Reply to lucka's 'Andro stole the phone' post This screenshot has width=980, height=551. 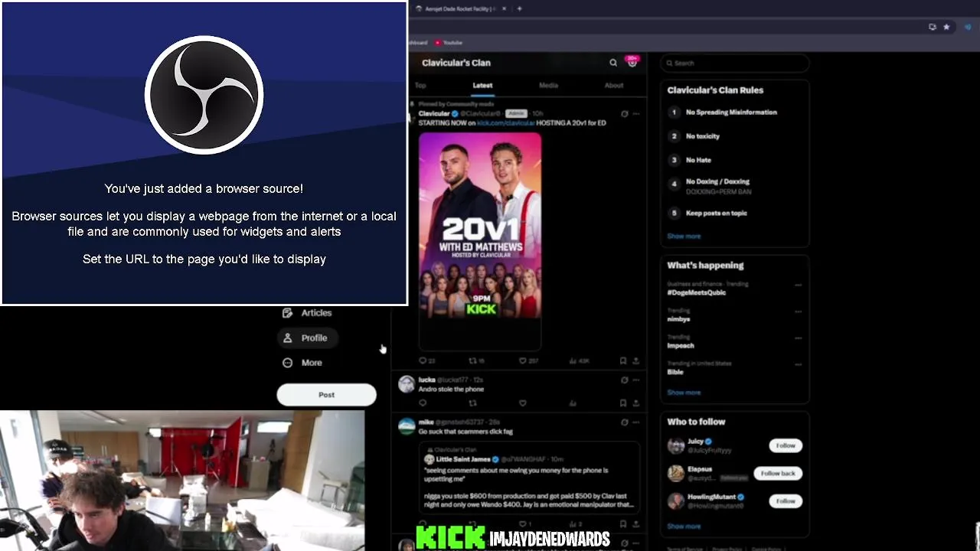tap(423, 403)
